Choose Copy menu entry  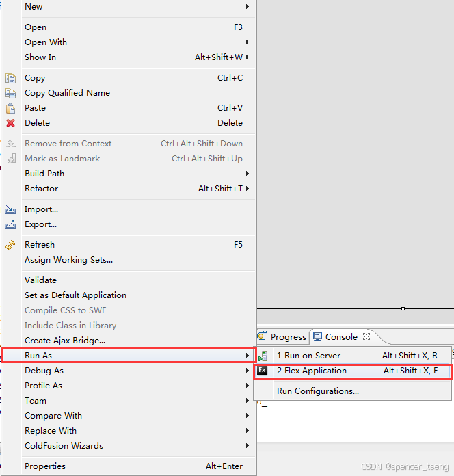129,78
